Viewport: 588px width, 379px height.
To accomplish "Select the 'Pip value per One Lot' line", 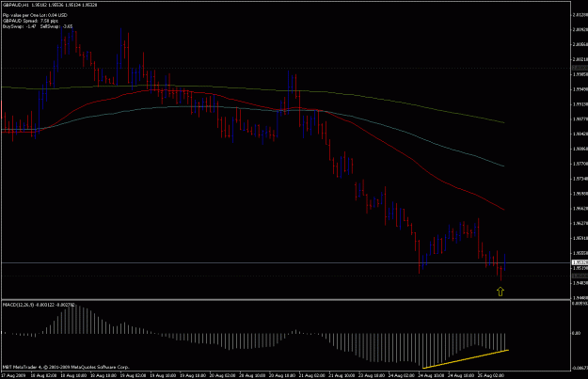I will pos(35,15).
